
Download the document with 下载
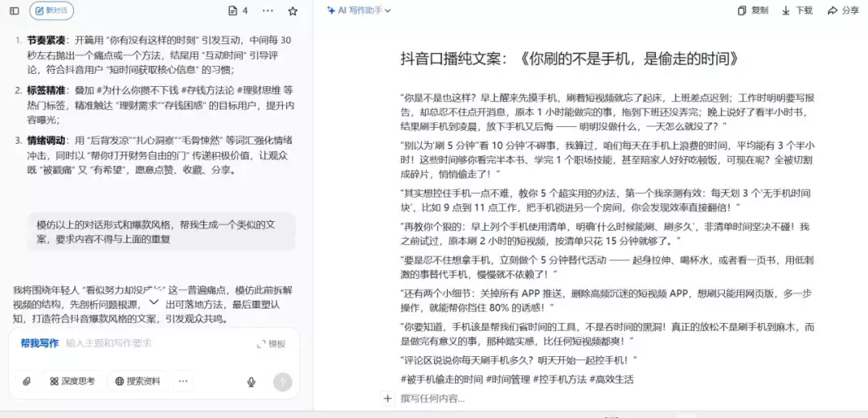(x=797, y=10)
